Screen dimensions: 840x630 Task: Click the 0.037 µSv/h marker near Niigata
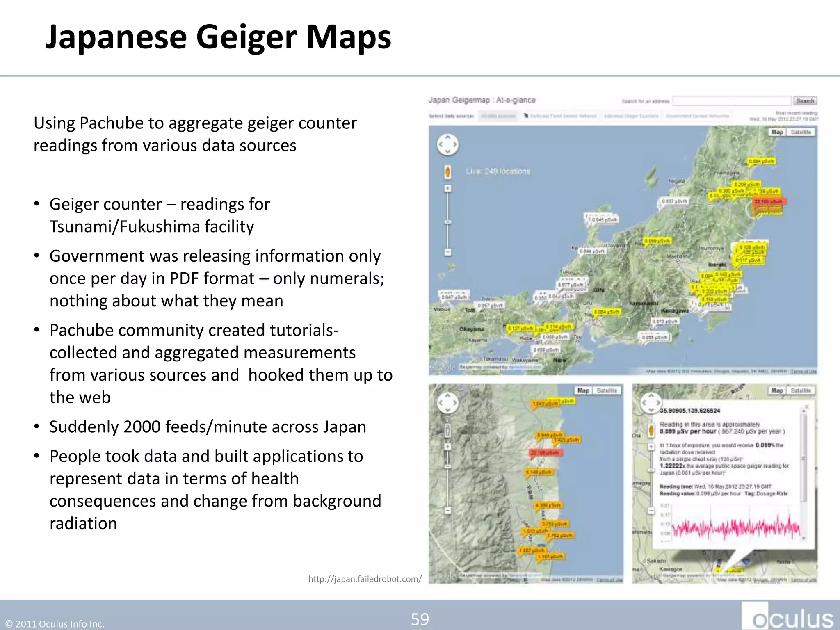pyautogui.click(x=675, y=201)
